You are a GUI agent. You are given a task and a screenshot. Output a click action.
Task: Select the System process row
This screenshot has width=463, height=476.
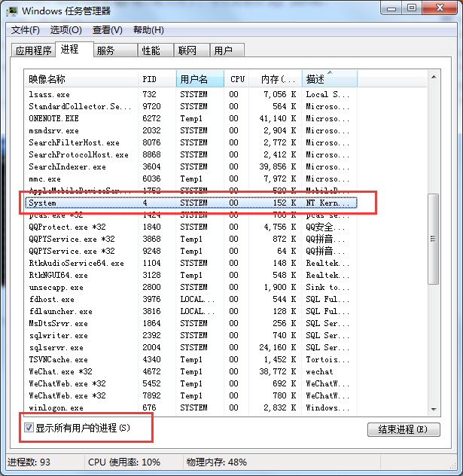[x=191, y=203]
